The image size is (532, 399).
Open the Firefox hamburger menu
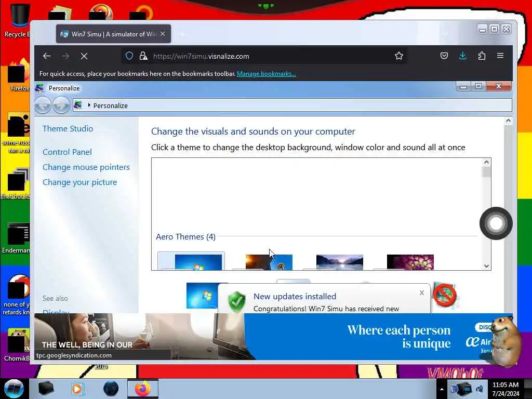click(500, 56)
